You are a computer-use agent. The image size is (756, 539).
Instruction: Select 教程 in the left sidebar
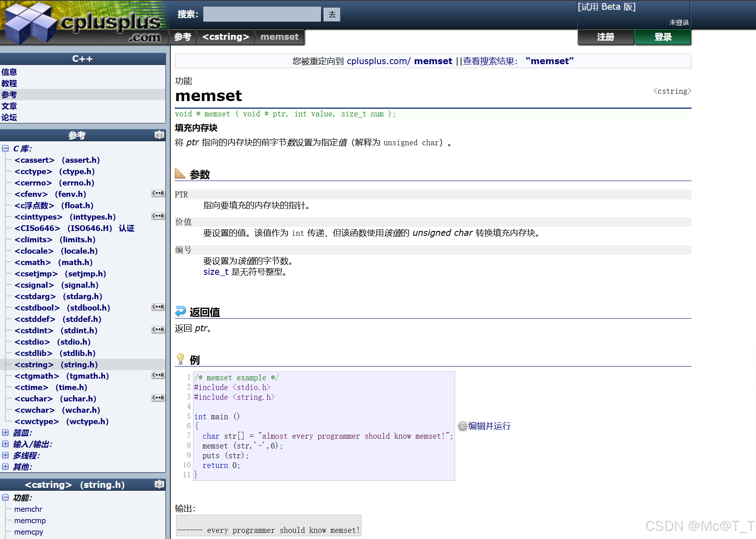9,83
